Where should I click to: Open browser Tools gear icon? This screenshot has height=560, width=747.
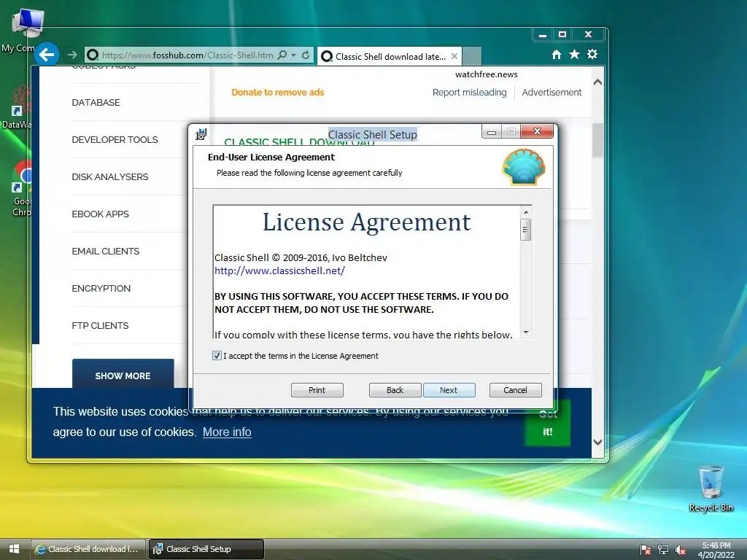click(x=592, y=54)
